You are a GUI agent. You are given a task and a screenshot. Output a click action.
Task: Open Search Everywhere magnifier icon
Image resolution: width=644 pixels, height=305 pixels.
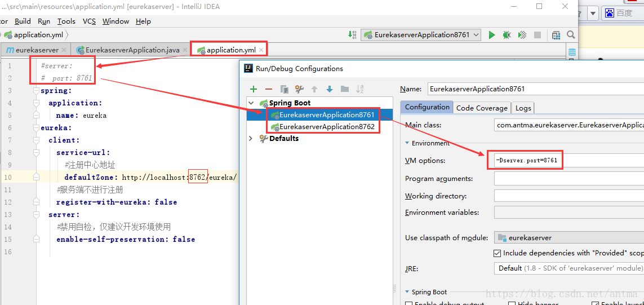click(571, 35)
